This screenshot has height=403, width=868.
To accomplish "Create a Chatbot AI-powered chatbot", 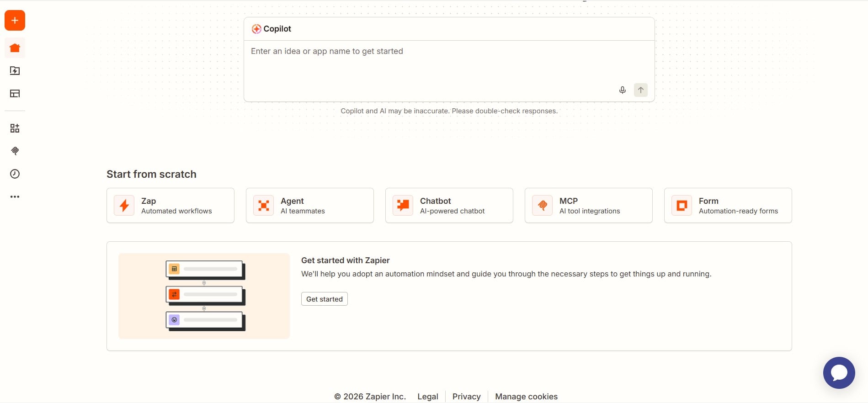I will 449,206.
